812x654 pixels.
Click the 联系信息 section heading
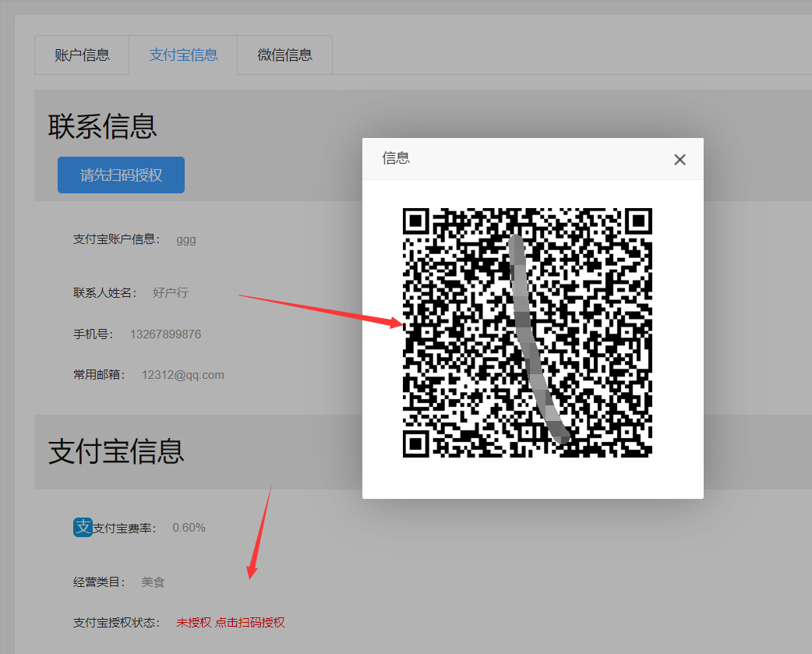click(103, 126)
